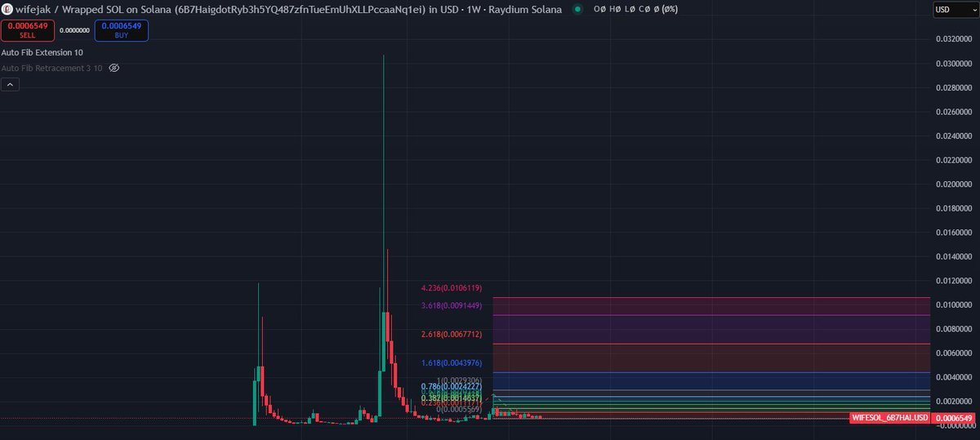980x440 pixels.
Task: Click the tallest green candle wick peak
Action: click(383, 56)
